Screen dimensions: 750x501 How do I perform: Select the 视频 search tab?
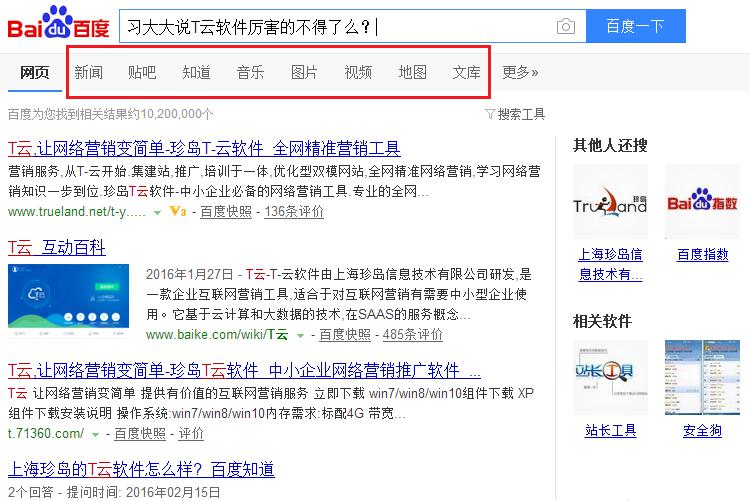[358, 72]
